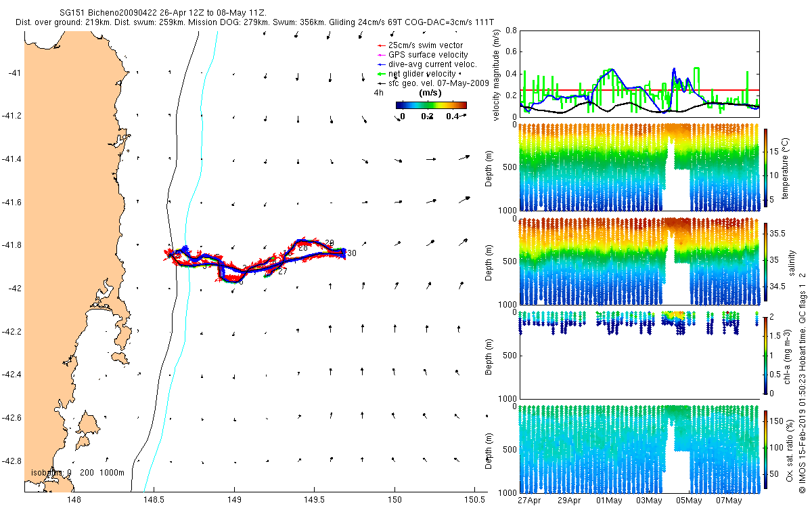812x508 pixels.
Task: Click the map latitude tick '-41'
Action: point(15,73)
